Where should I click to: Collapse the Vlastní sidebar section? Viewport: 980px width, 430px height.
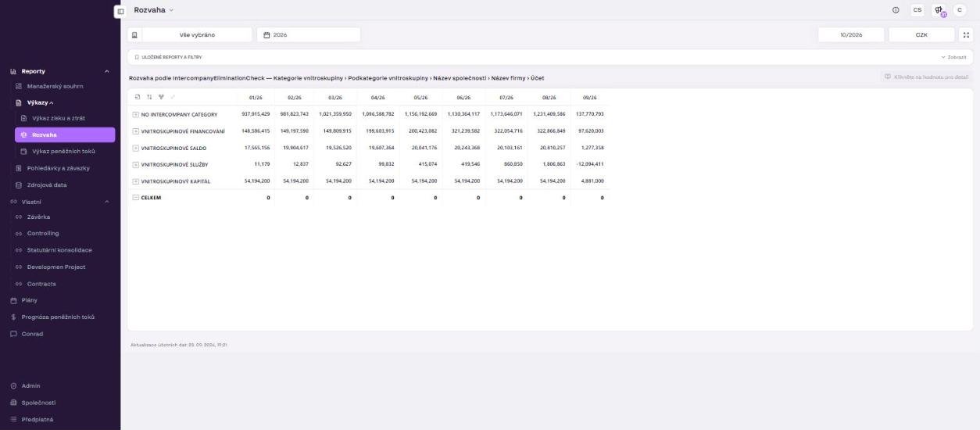pos(106,201)
